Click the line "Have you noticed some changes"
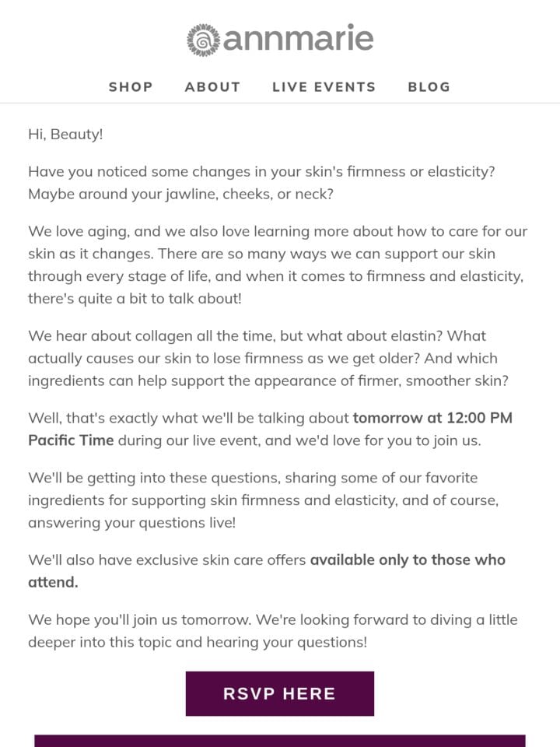Image resolution: width=560 pixels, height=747 pixels. click(261, 172)
